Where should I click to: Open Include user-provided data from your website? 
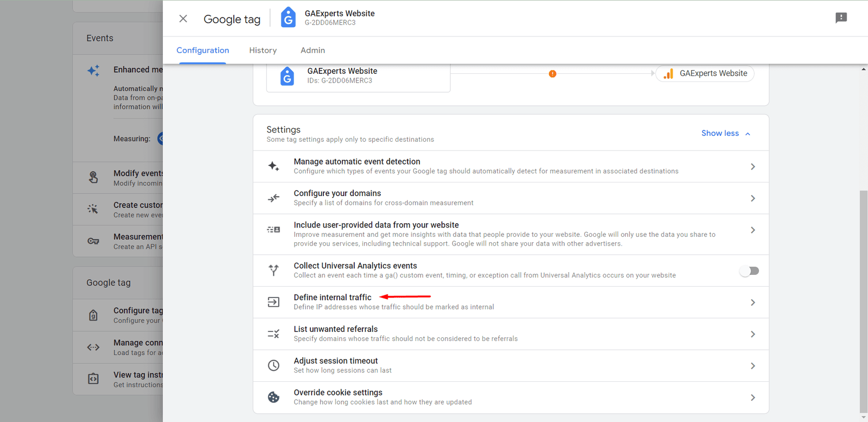click(x=511, y=235)
